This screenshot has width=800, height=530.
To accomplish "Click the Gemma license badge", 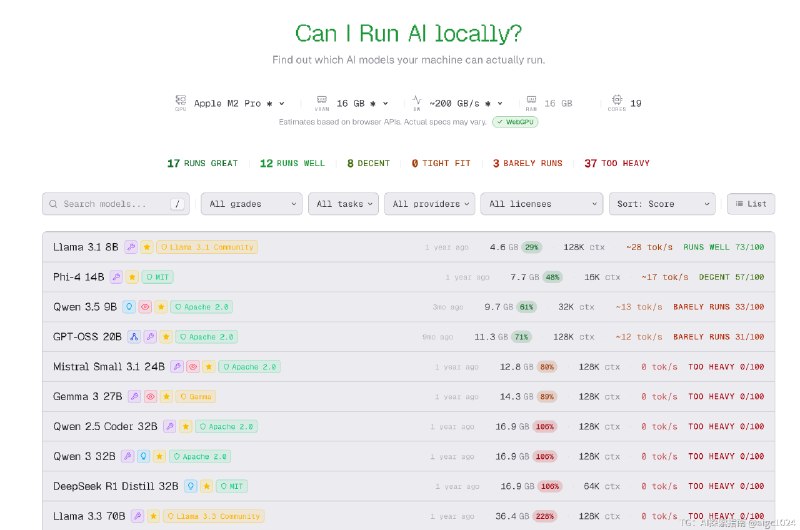I will (195, 396).
